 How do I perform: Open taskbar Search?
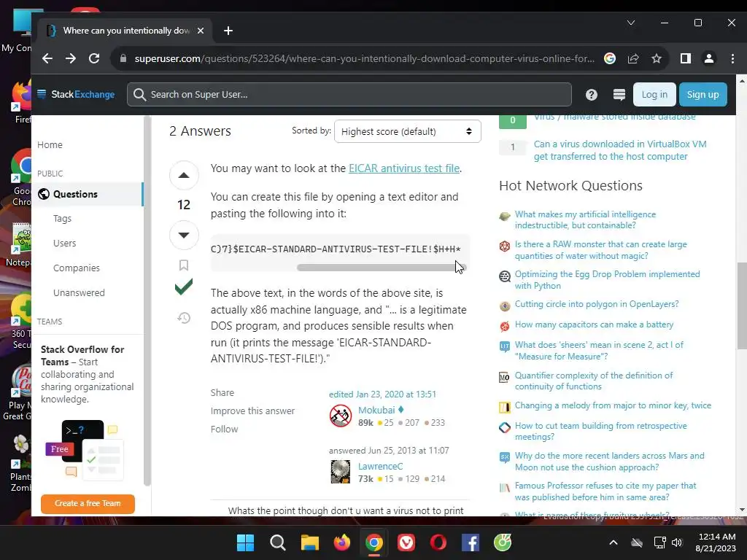click(x=278, y=542)
